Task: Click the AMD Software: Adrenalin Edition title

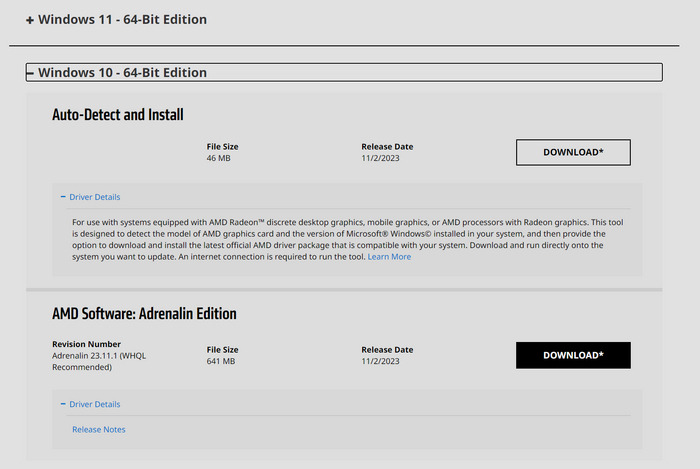Action: (x=144, y=314)
